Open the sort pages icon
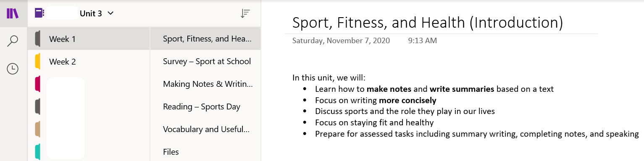The height and width of the screenshot is (161, 644). (245, 13)
